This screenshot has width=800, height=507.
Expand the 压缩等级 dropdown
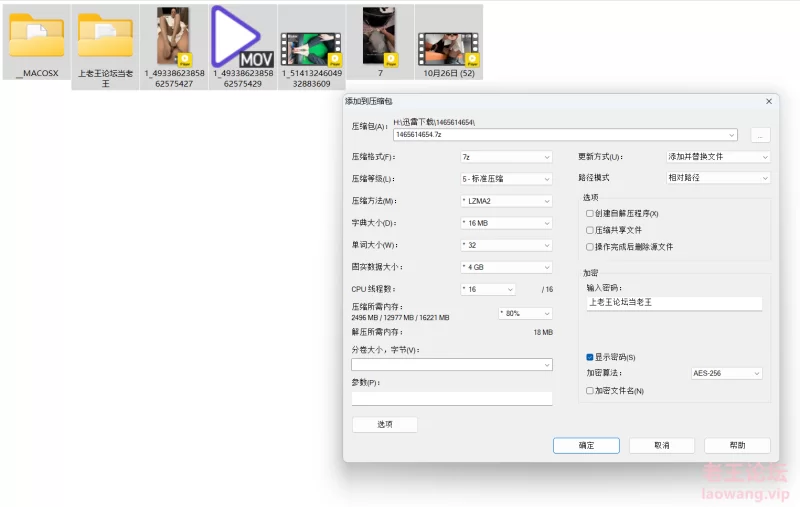(x=506, y=179)
